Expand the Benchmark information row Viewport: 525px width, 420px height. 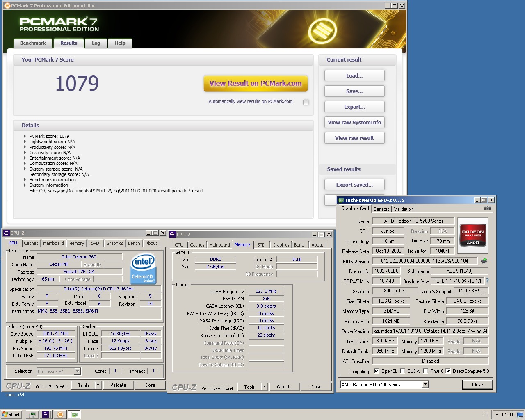pyautogui.click(x=25, y=180)
